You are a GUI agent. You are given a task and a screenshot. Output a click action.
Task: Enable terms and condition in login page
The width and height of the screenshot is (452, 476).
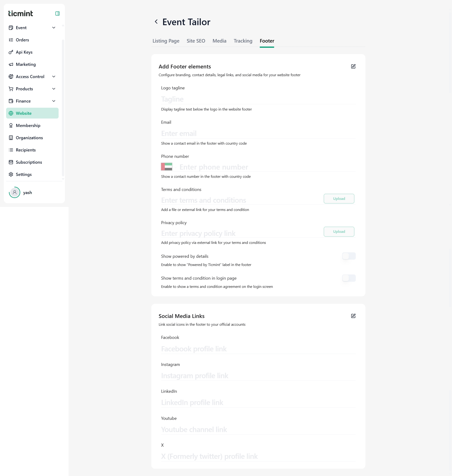point(349,278)
